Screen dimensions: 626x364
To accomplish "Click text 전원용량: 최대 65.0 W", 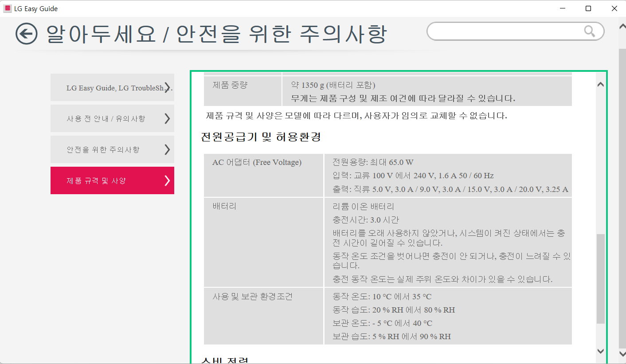I will pyautogui.click(x=373, y=162).
